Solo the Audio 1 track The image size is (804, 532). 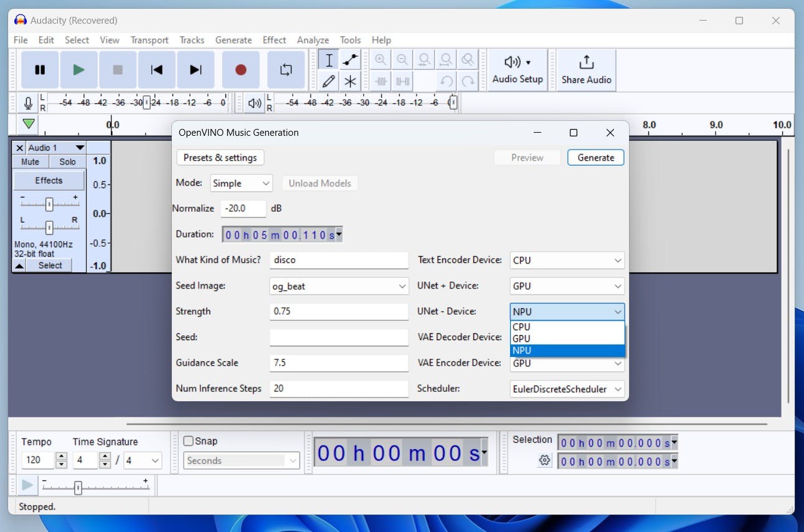pyautogui.click(x=67, y=162)
